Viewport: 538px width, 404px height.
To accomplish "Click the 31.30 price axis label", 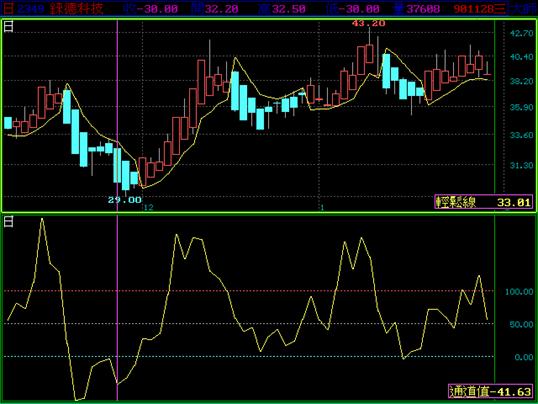I will point(522,166).
